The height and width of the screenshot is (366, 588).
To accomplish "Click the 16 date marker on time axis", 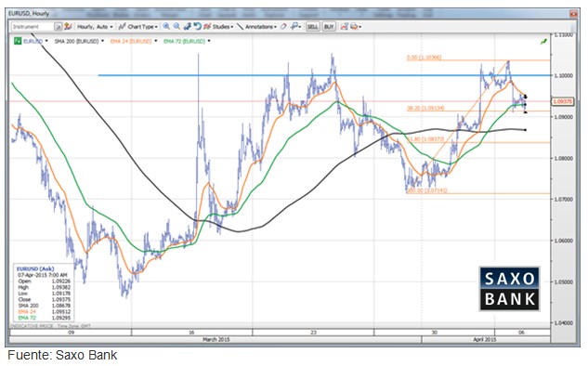I will (x=191, y=333).
